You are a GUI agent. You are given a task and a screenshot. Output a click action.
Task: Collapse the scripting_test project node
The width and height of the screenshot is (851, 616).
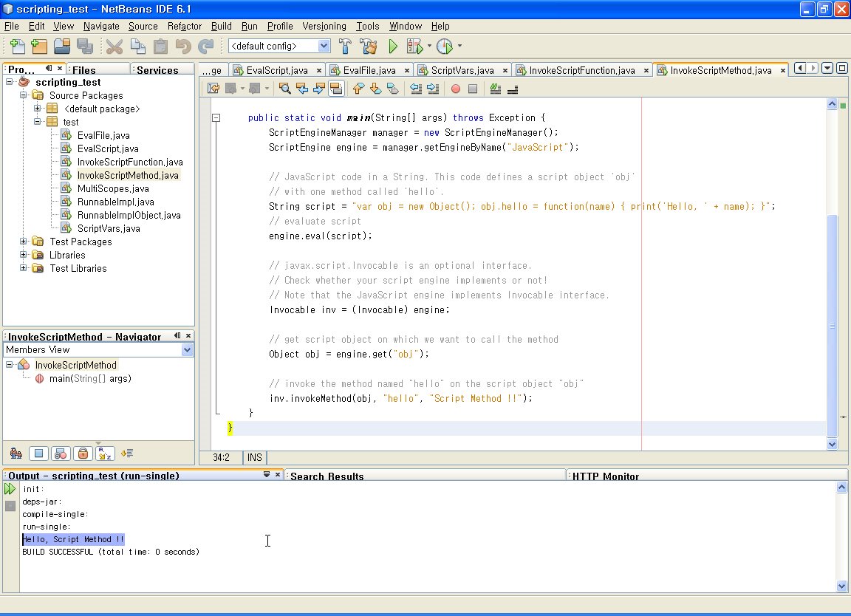click(x=9, y=82)
